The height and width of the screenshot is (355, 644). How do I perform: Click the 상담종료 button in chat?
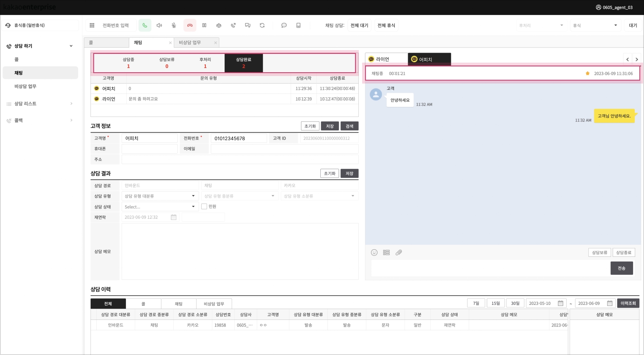click(624, 253)
